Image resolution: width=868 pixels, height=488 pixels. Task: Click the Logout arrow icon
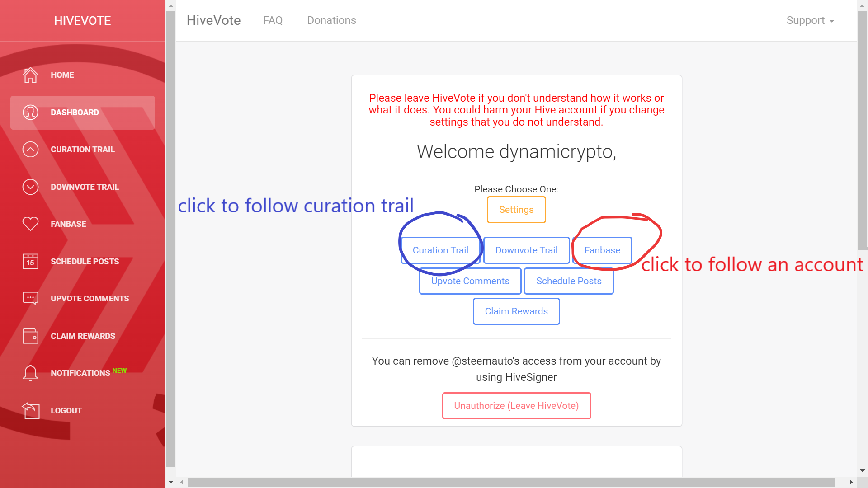click(30, 411)
